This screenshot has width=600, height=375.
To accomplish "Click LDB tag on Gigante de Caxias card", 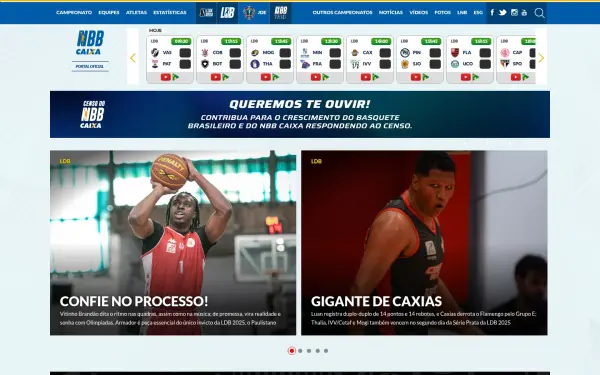I will click(316, 161).
